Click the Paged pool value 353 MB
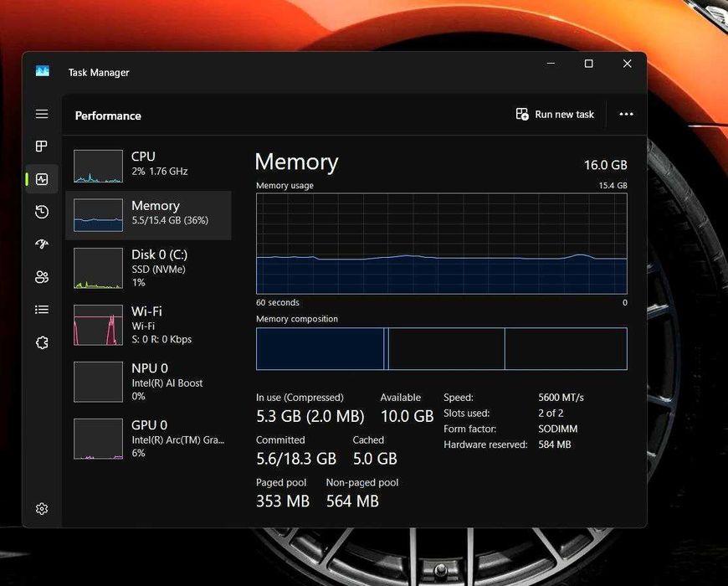This screenshot has width=728, height=586. click(x=283, y=501)
